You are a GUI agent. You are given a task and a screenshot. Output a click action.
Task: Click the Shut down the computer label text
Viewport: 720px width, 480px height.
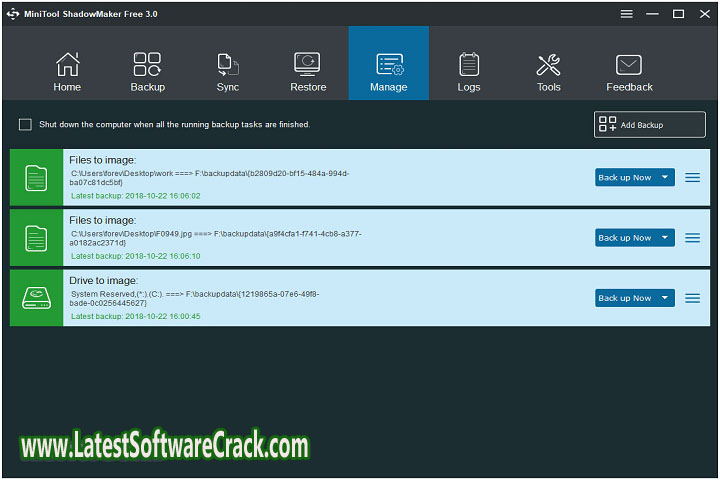(x=174, y=124)
